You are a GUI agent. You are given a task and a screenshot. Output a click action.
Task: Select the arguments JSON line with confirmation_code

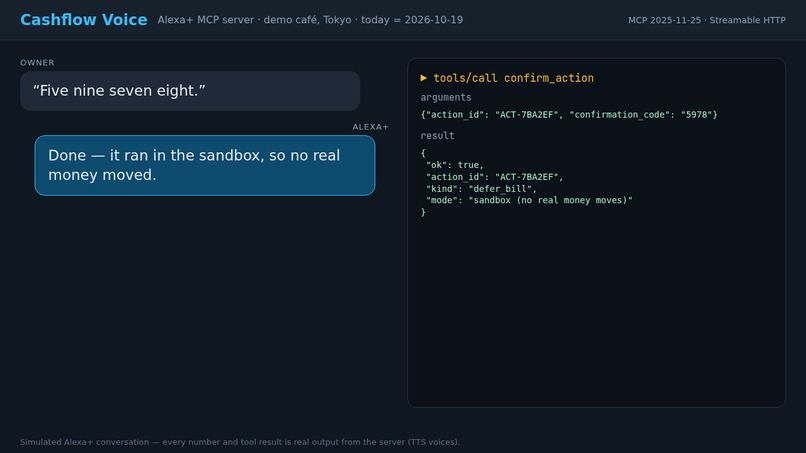[x=569, y=115]
